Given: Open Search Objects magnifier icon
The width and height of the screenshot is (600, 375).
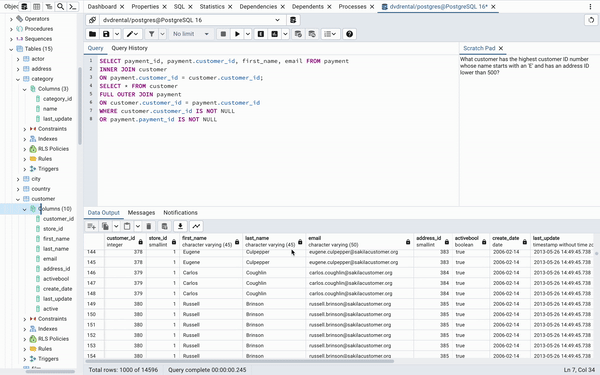Looking at the screenshot, I should [60, 7].
